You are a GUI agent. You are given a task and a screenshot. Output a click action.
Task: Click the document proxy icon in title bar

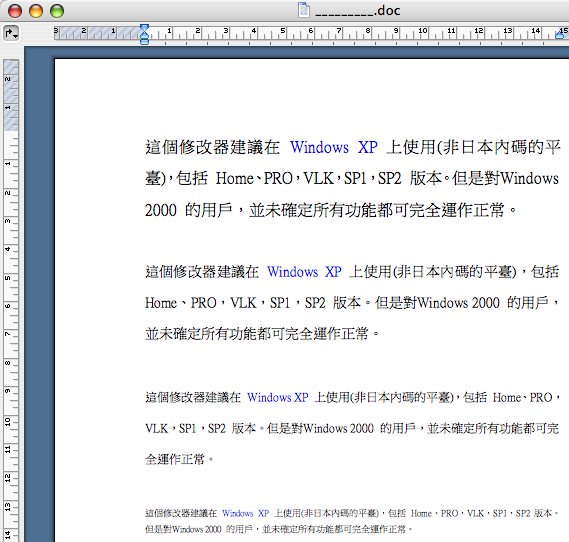click(x=304, y=10)
